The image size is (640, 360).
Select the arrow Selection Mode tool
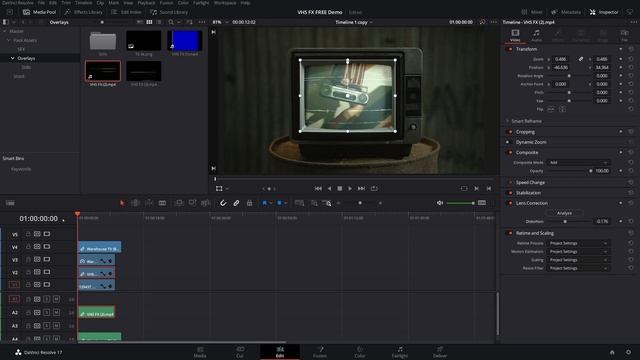click(122, 203)
